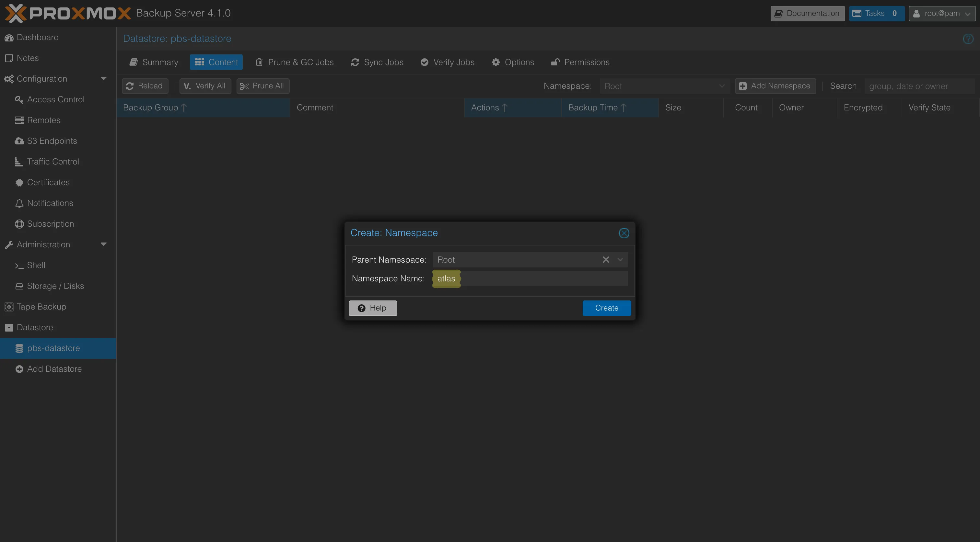Viewport: 980px width, 542px height.
Task: Close the Create: Namespace dialog
Action: click(x=624, y=233)
